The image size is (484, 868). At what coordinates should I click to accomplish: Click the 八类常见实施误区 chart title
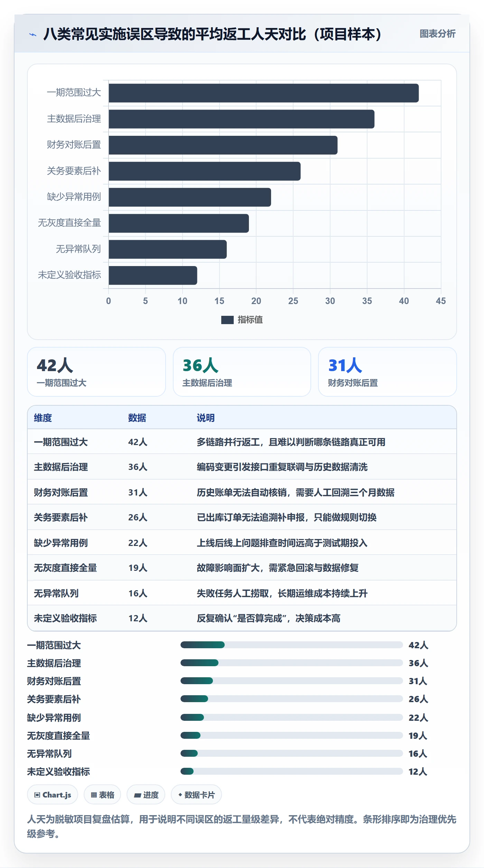tap(213, 34)
